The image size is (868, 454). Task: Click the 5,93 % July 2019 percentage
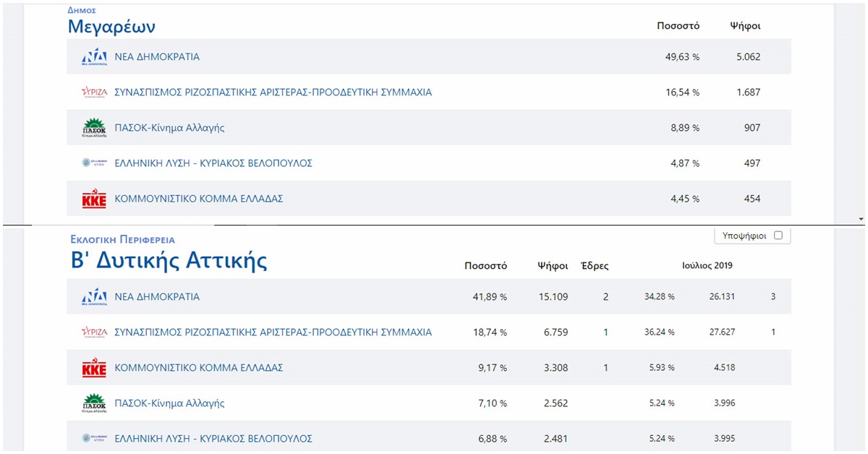(x=662, y=367)
